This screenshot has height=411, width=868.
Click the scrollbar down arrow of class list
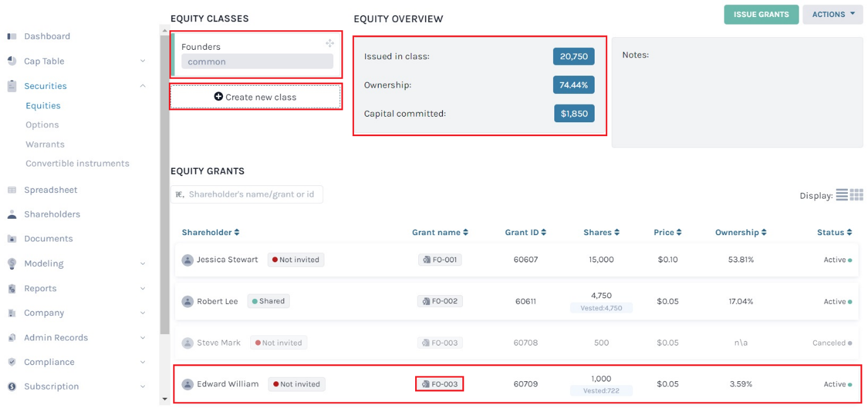tap(165, 398)
